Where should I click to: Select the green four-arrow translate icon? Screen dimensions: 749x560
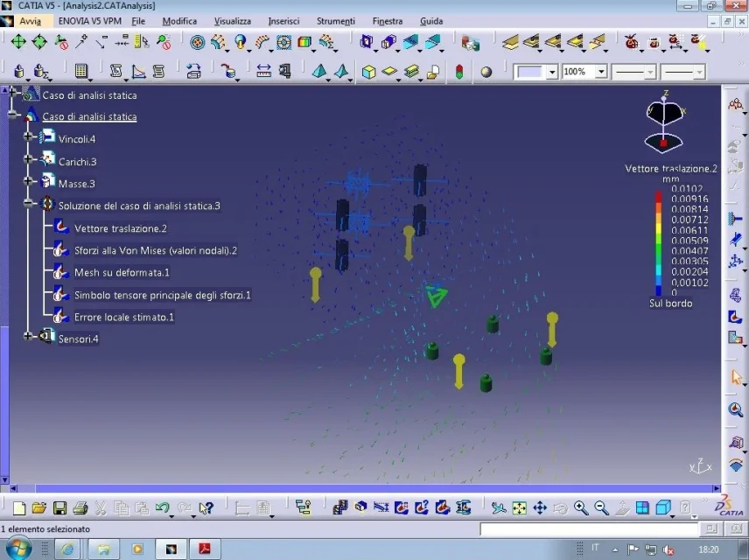point(18,42)
